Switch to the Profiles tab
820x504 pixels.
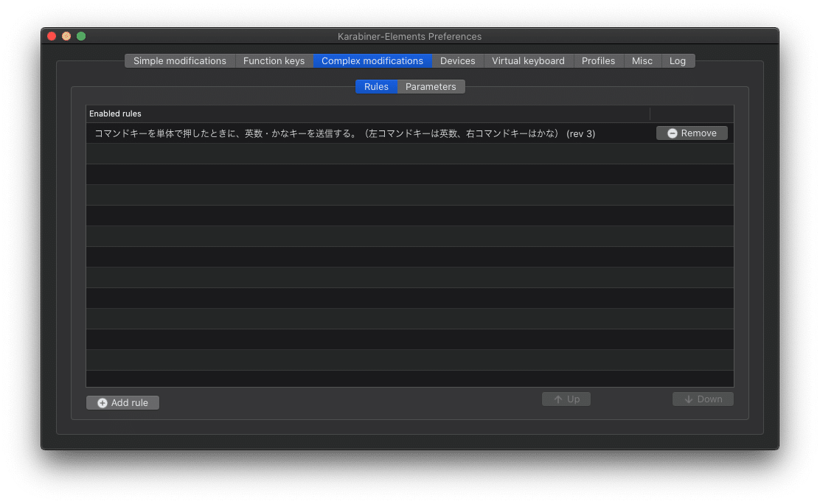point(598,60)
